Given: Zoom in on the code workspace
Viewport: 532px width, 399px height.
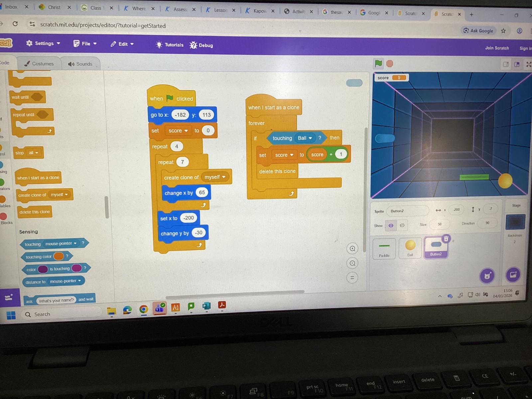Looking at the screenshot, I should tap(352, 248).
